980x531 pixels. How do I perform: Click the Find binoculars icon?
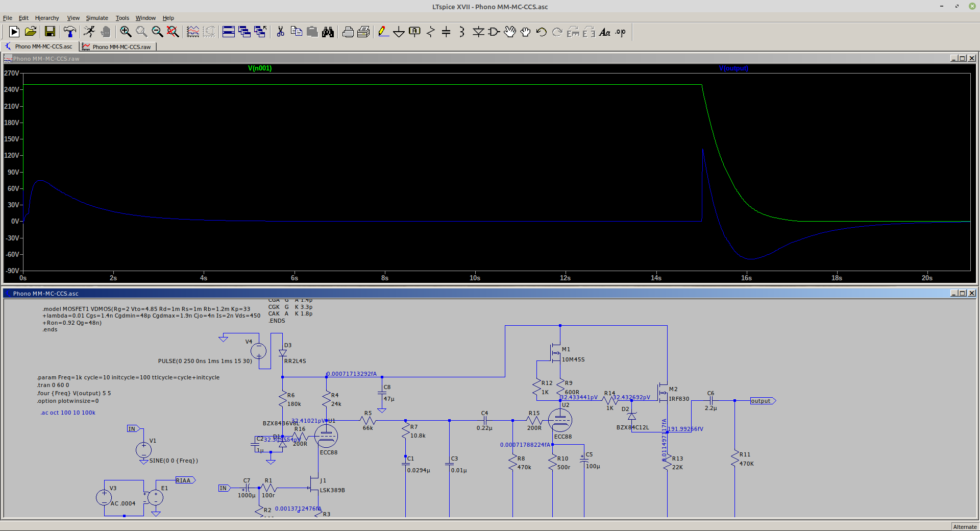(x=328, y=32)
